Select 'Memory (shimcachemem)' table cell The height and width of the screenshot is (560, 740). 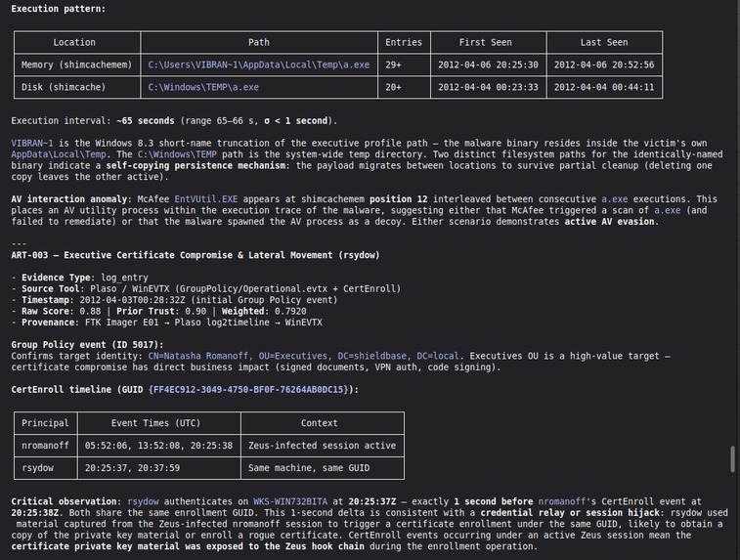77,65
